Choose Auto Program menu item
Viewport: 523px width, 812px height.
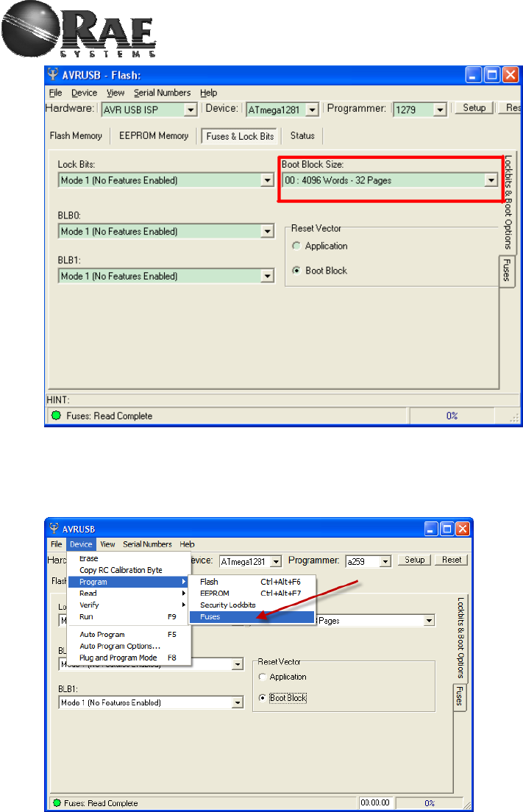[129, 634]
